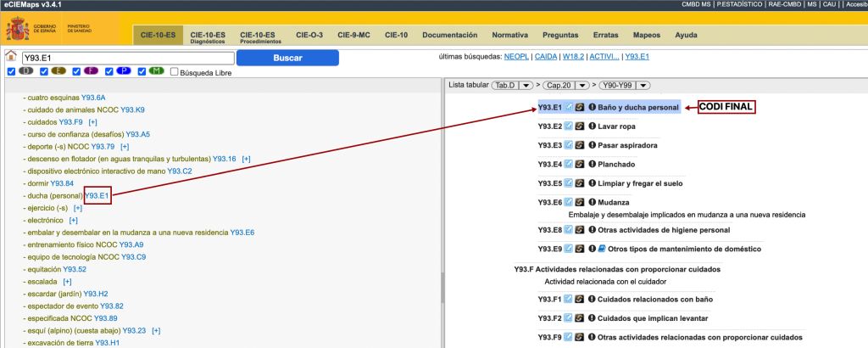Toggle the green M filter checkbox
The width and height of the screenshot is (868, 348).
[x=142, y=72]
